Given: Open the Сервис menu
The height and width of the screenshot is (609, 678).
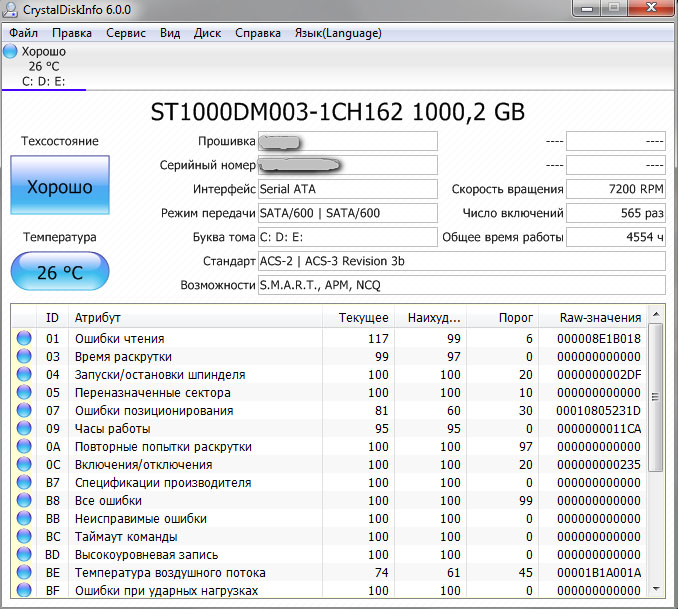Looking at the screenshot, I should tap(126, 33).
